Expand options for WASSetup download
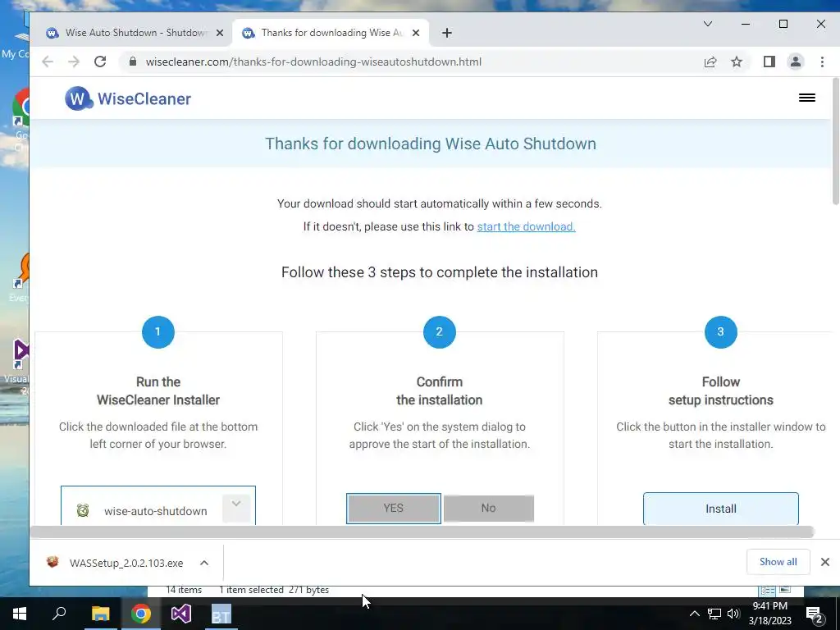Viewport: 840px width, 630px height. 204,563
